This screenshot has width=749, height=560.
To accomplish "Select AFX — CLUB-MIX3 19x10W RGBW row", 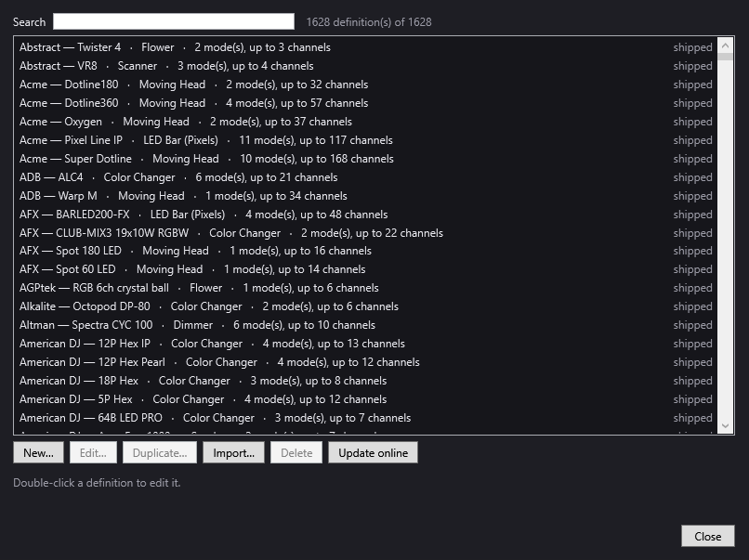I will [365, 233].
